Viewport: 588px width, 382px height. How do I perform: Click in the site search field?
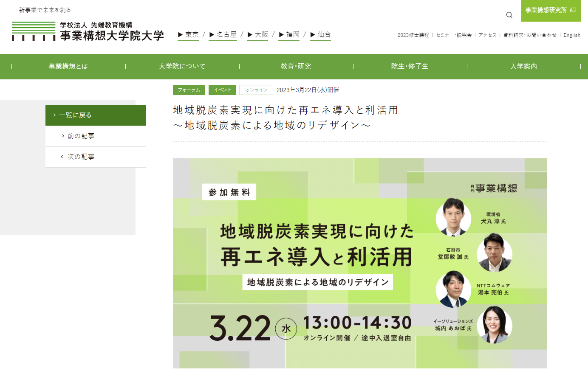[x=450, y=15]
